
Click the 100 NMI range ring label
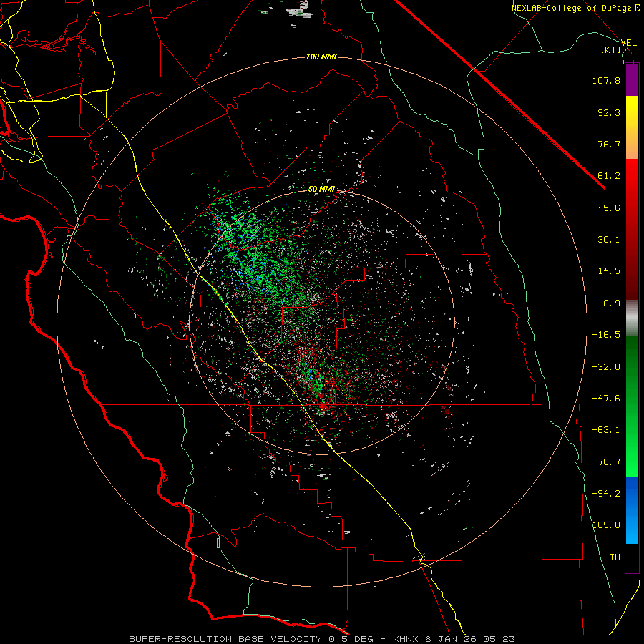pyautogui.click(x=321, y=57)
